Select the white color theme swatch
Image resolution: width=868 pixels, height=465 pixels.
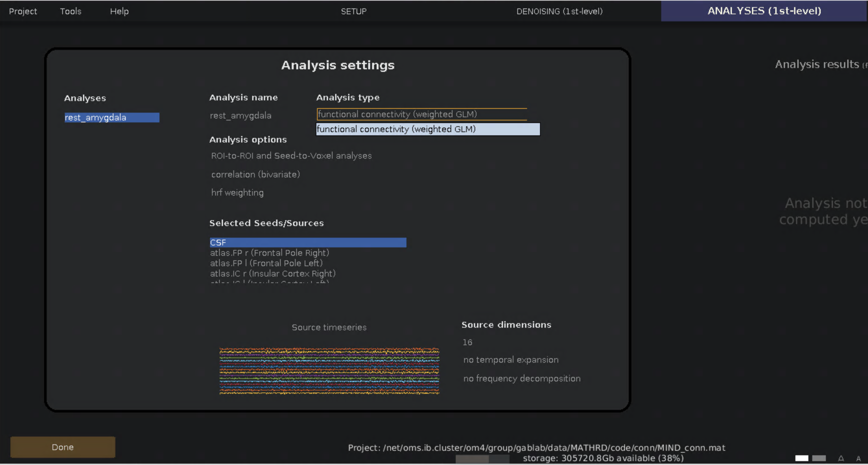point(802,458)
